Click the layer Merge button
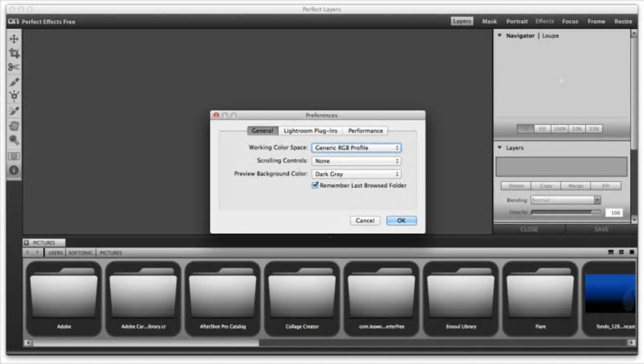Viewport: 644px width, 364px height. click(576, 186)
